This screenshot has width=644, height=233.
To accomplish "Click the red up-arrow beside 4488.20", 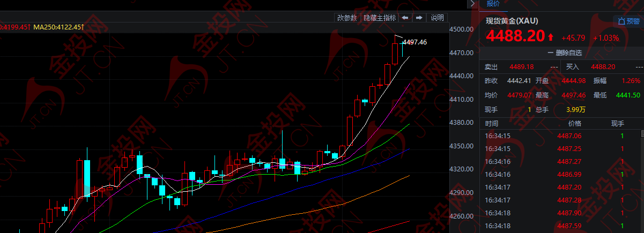I will (x=551, y=37).
